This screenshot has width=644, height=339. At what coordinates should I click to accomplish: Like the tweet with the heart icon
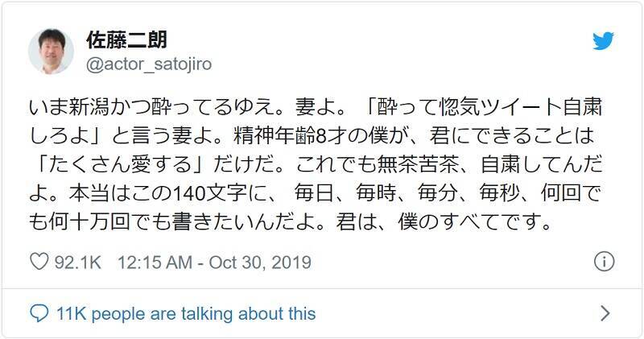pyautogui.click(x=39, y=263)
